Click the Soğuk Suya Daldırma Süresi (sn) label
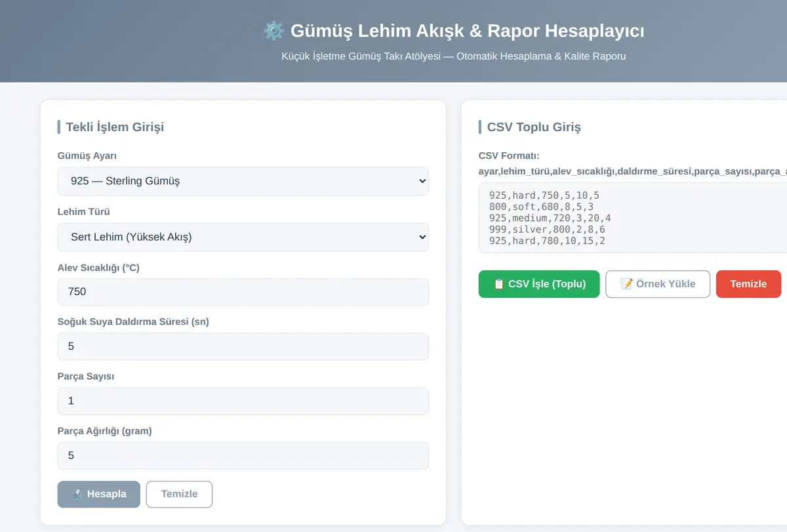787x532 pixels. point(133,321)
